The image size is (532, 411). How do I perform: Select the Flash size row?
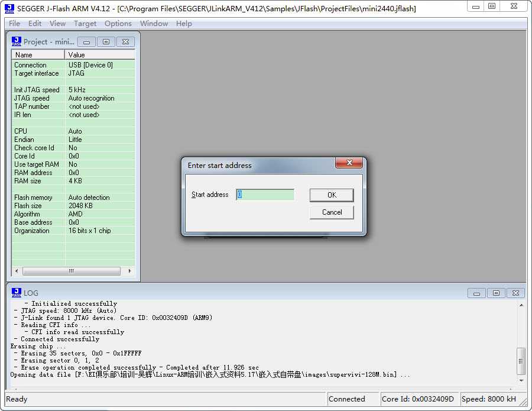(73, 206)
